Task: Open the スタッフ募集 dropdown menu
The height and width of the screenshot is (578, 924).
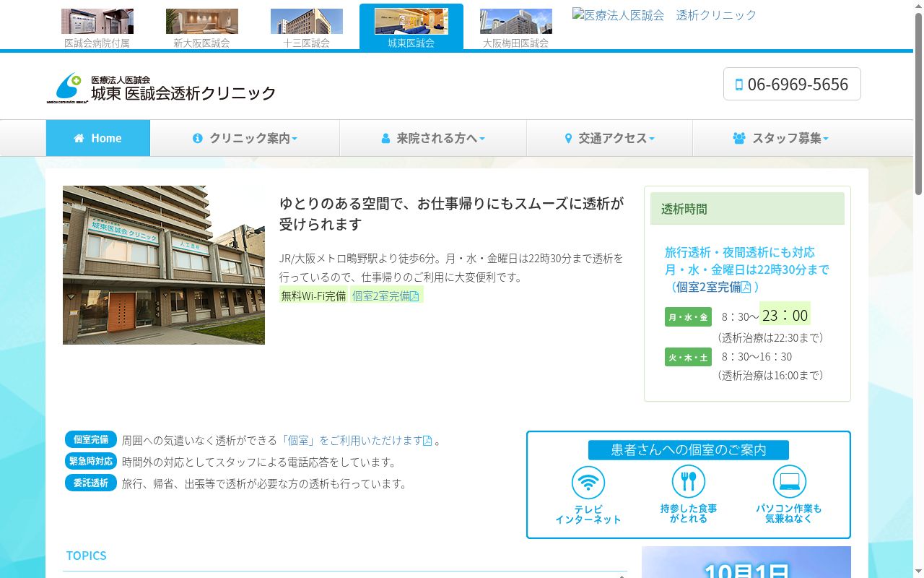Action: pos(780,138)
